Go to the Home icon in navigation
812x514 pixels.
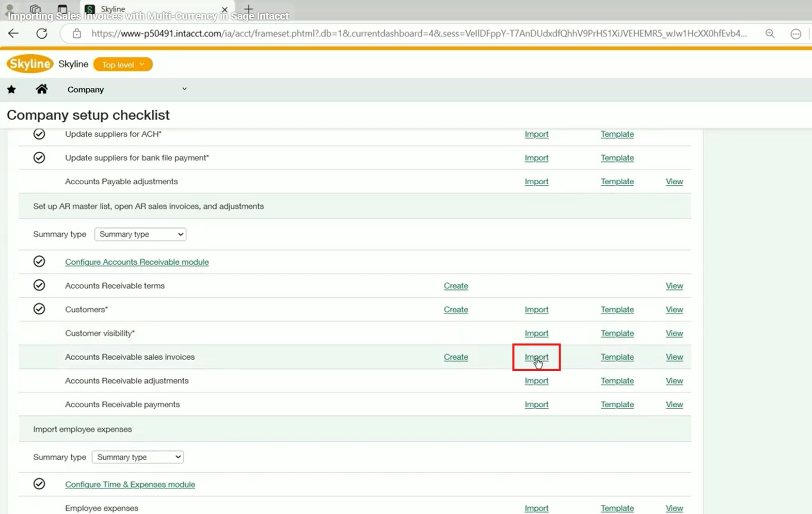(x=42, y=89)
